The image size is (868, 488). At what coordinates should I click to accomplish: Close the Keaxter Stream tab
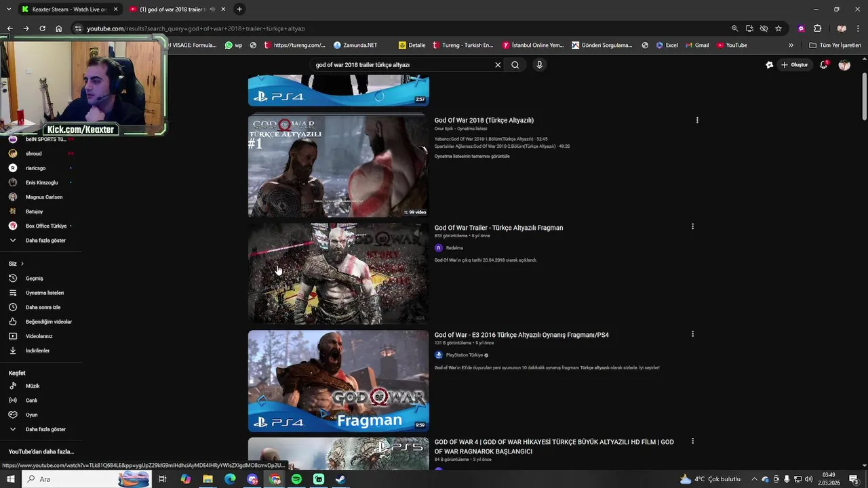click(x=115, y=9)
